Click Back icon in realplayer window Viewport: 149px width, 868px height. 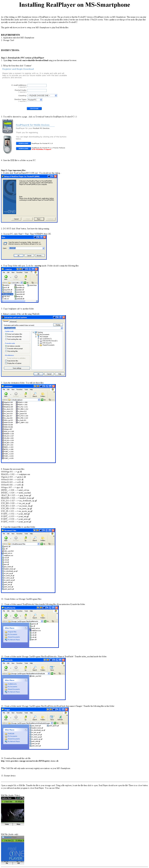pyautogui.click(x=6, y=394)
